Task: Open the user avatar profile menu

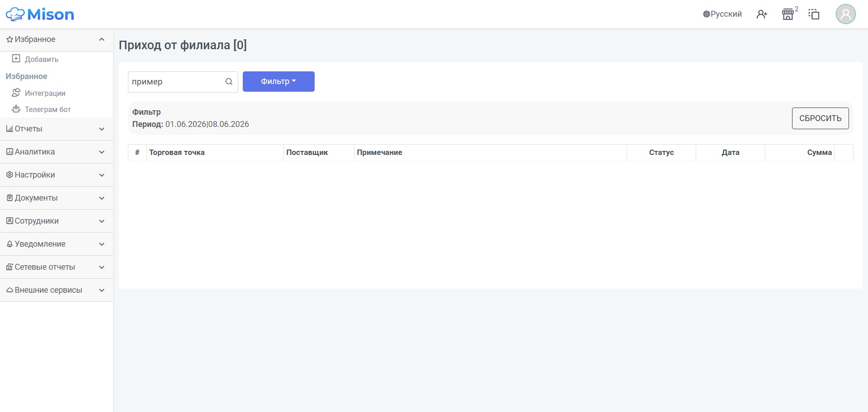Action: (x=845, y=14)
